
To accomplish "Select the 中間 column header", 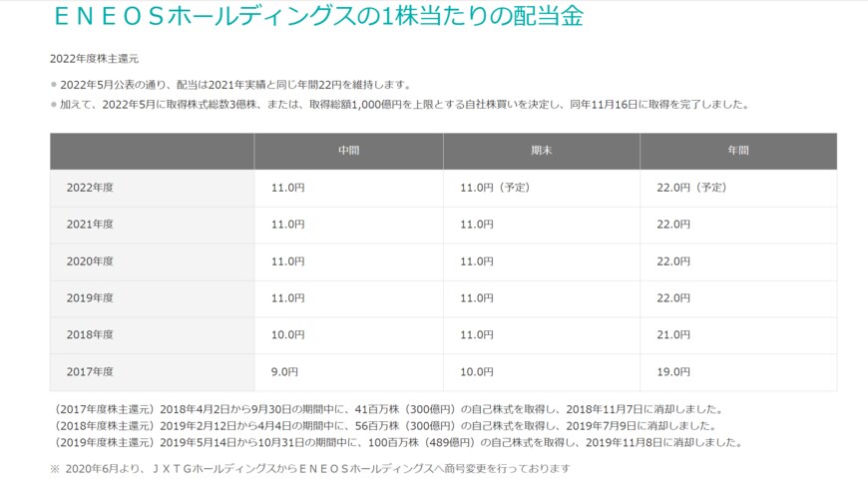I will point(348,151).
